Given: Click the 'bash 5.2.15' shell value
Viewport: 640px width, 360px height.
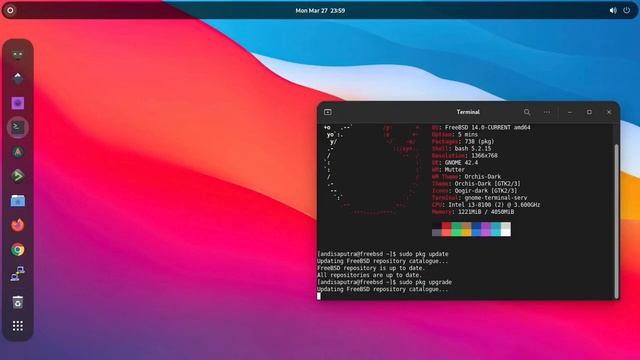Looking at the screenshot, I should coord(473,149).
